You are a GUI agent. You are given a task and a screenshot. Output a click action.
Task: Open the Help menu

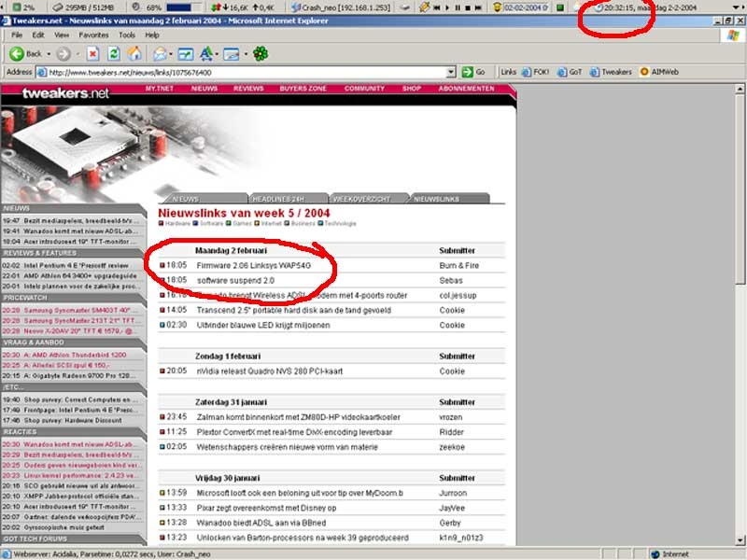click(152, 35)
